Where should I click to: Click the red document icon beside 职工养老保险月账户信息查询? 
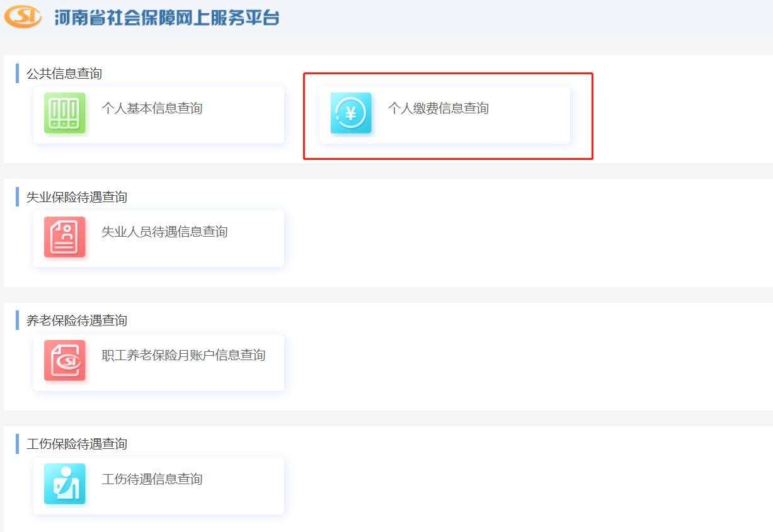(x=64, y=362)
